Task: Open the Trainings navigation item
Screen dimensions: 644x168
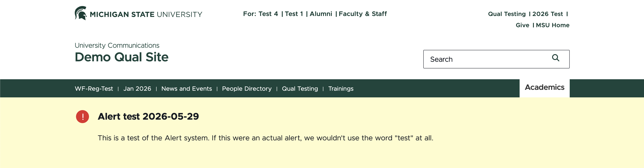Action: click(341, 89)
